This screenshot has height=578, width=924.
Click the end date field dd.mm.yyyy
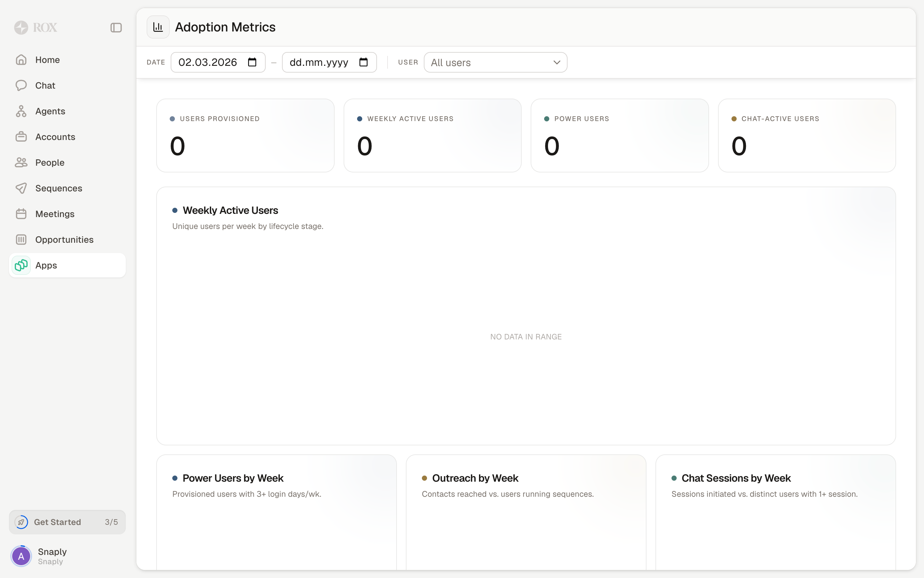[329, 62]
